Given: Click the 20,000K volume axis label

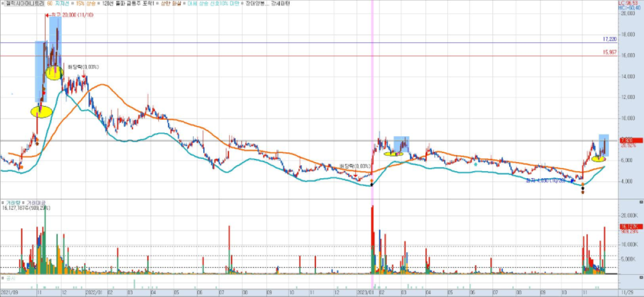Looking at the screenshot, I should click(x=629, y=216).
